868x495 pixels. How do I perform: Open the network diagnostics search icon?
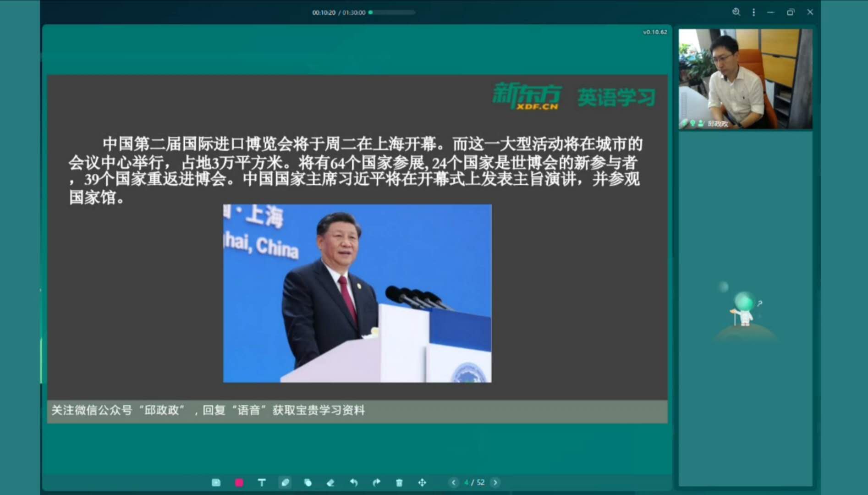(x=736, y=12)
